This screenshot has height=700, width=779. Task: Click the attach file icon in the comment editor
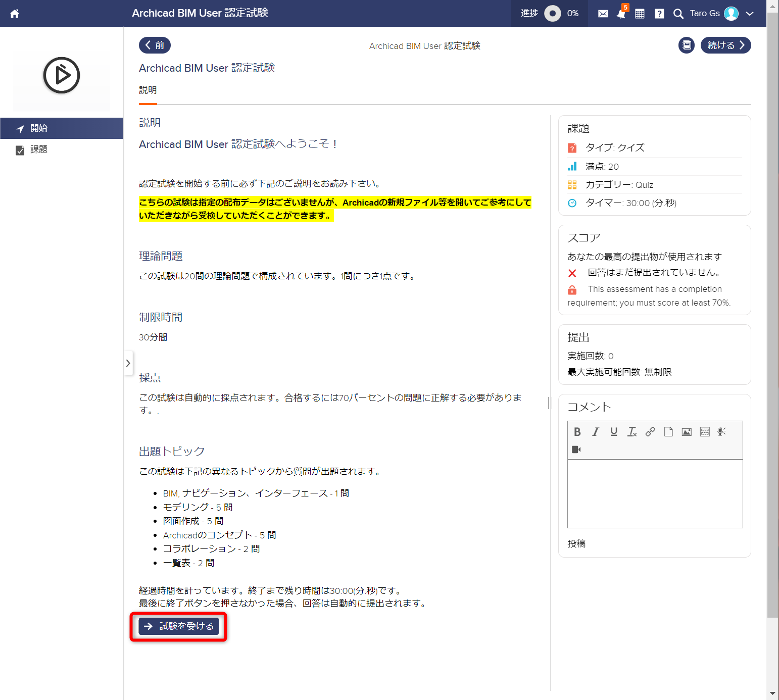tap(668, 432)
